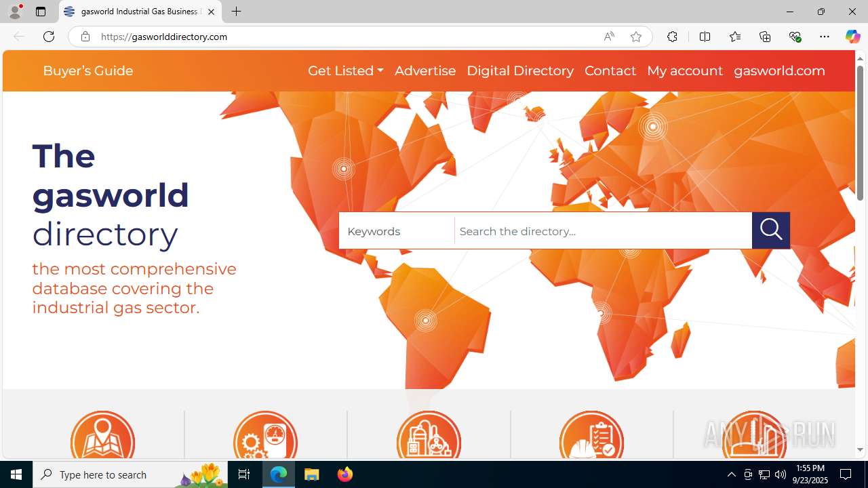Viewport: 868px width, 488px height.
Task: Show hidden tray icons chevron
Action: pos(731,474)
